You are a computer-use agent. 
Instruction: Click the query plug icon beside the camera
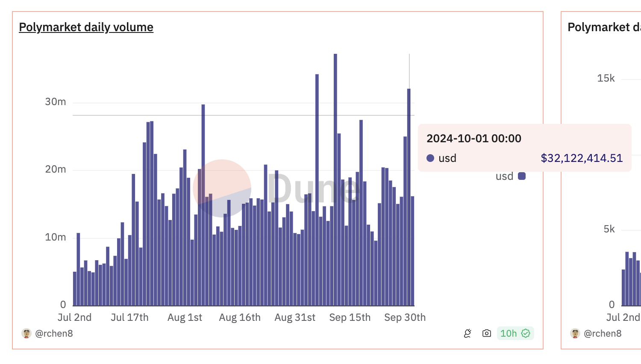468,333
